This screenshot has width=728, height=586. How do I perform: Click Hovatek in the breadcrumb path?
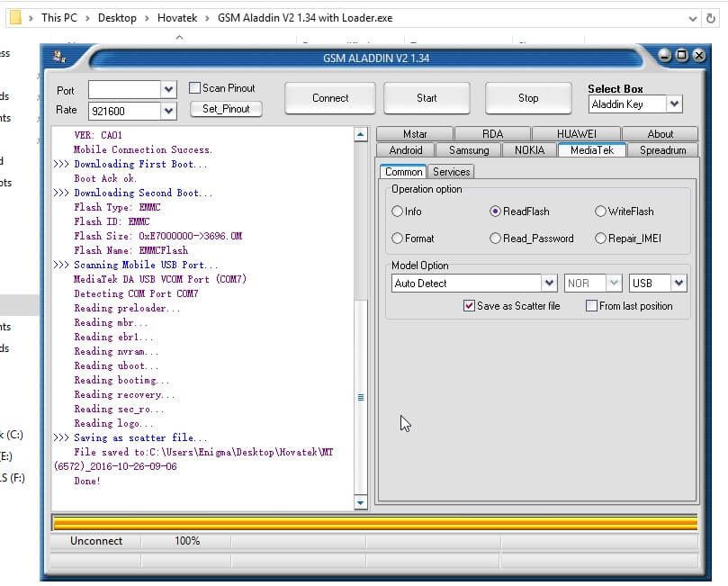[x=177, y=18]
